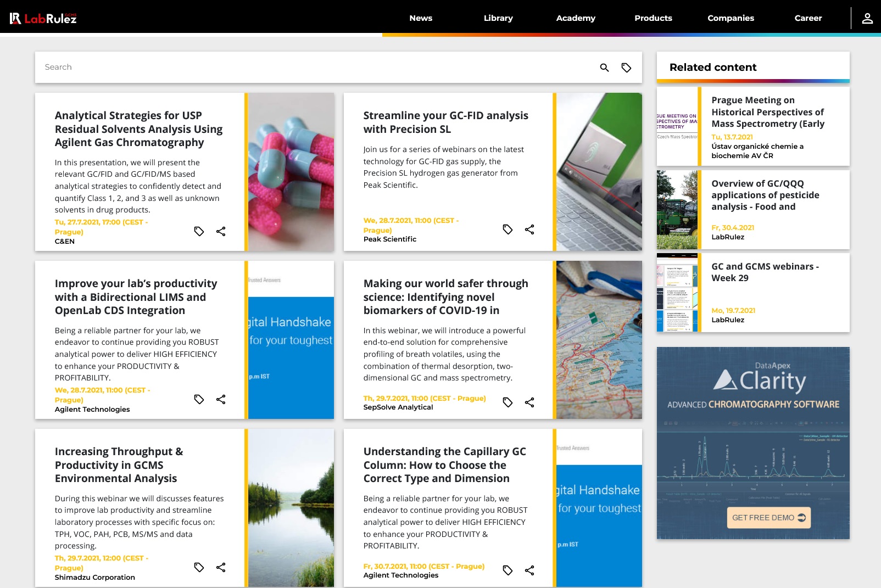Screen dimensions: 881x588
Task: Share the Streamline GC-FID analysis card
Action: [x=529, y=229]
